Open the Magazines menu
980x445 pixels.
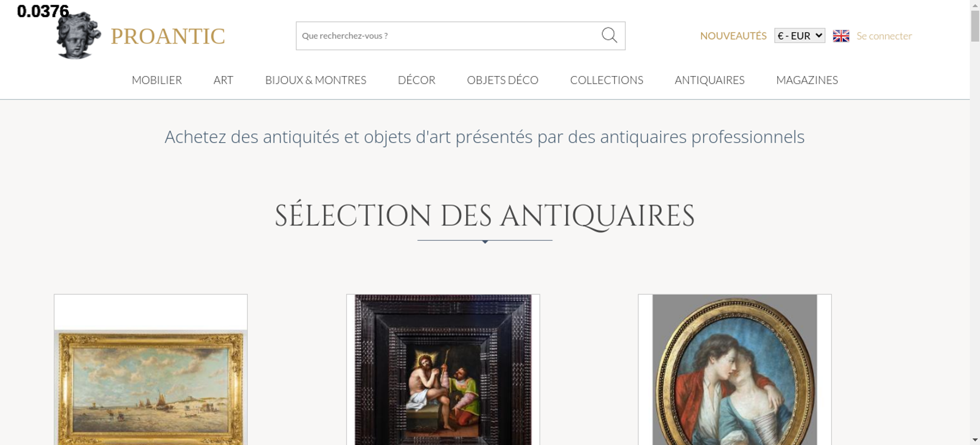[x=807, y=80]
